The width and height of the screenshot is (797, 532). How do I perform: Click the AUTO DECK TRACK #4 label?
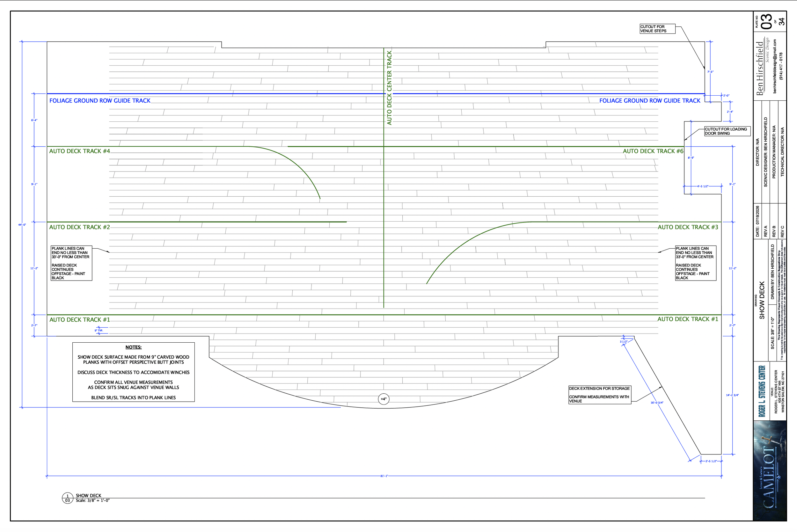(x=80, y=151)
